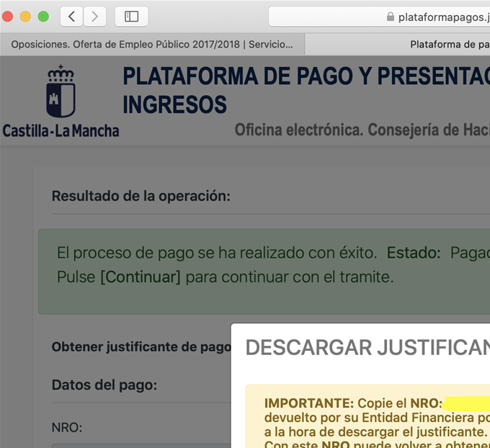The height and width of the screenshot is (448, 490).
Task: Click the Estado: label in the green box
Action: [414, 253]
